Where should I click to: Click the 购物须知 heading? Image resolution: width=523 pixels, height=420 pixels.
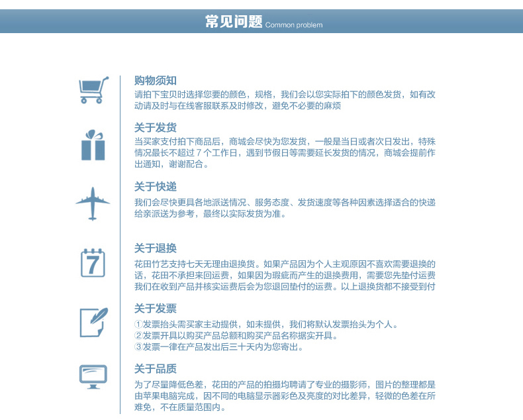[x=156, y=80]
